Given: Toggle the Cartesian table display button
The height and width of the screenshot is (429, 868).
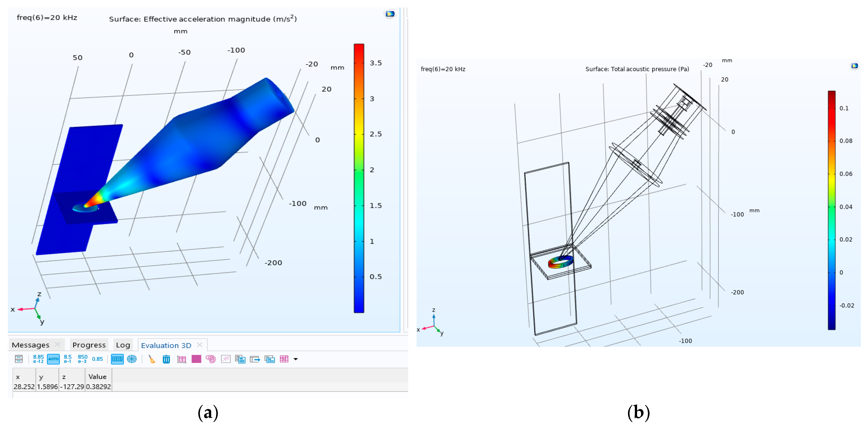Looking at the screenshot, I should point(117,359).
